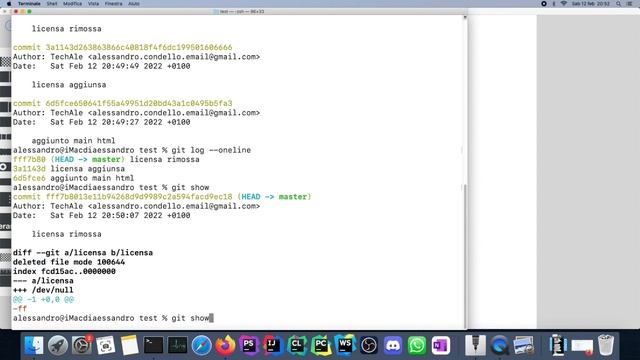Open PhpStorm (PS) in the dock
This screenshot has height=360, width=640.
pyautogui.click(x=249, y=345)
